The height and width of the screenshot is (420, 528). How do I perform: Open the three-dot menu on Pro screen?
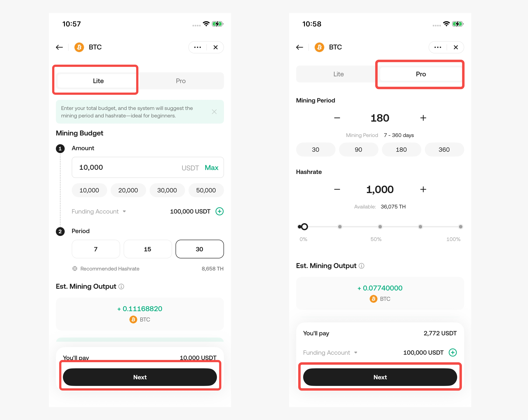438,47
